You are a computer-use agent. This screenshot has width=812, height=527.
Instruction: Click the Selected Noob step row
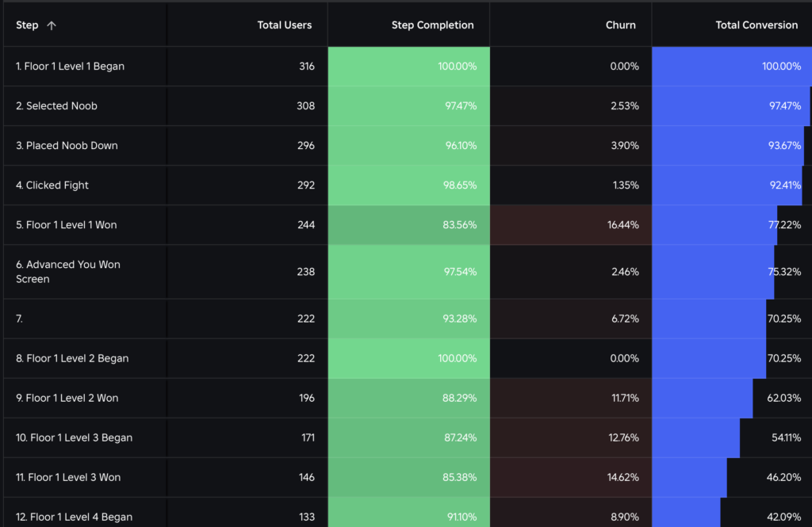point(56,106)
